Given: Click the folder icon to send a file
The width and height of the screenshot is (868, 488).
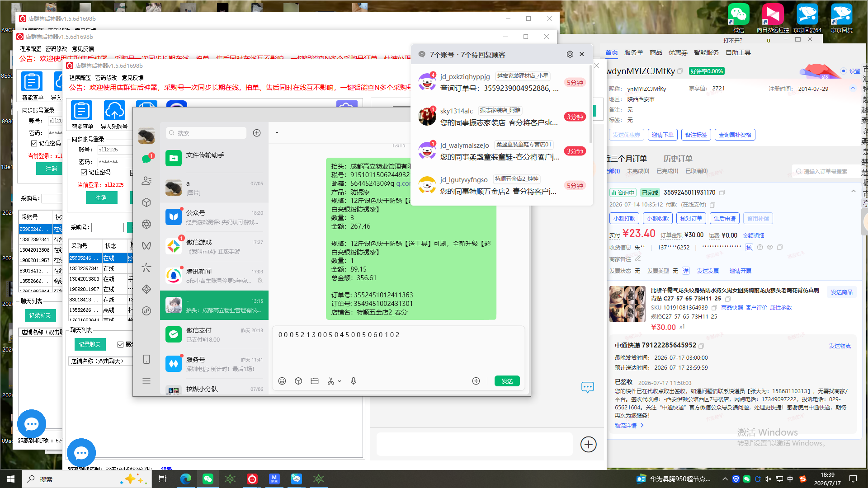Looking at the screenshot, I should 315,381.
